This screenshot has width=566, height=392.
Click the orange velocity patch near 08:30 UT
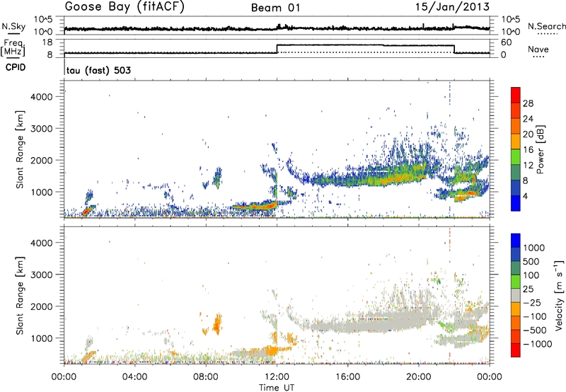pyautogui.click(x=217, y=325)
